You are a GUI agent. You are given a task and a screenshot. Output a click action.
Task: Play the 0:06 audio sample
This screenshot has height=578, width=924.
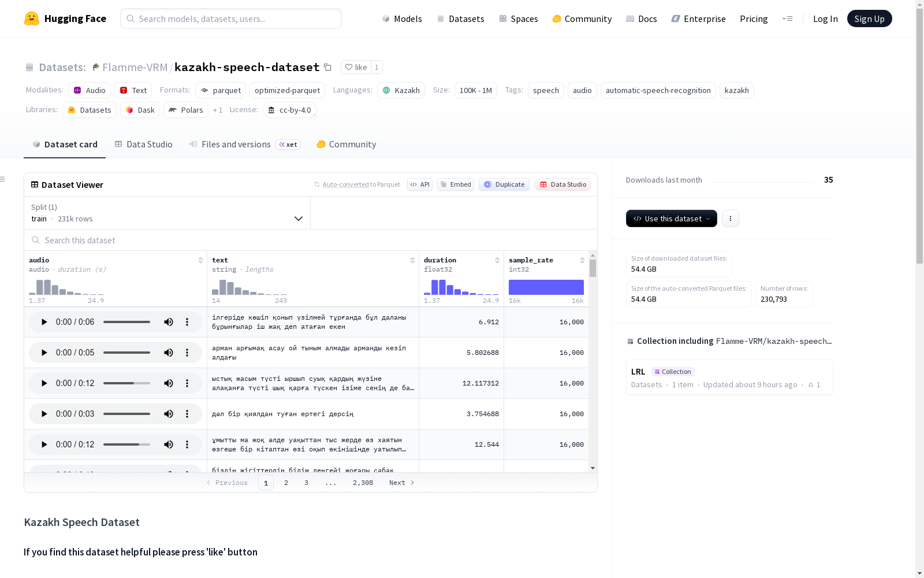coord(44,322)
